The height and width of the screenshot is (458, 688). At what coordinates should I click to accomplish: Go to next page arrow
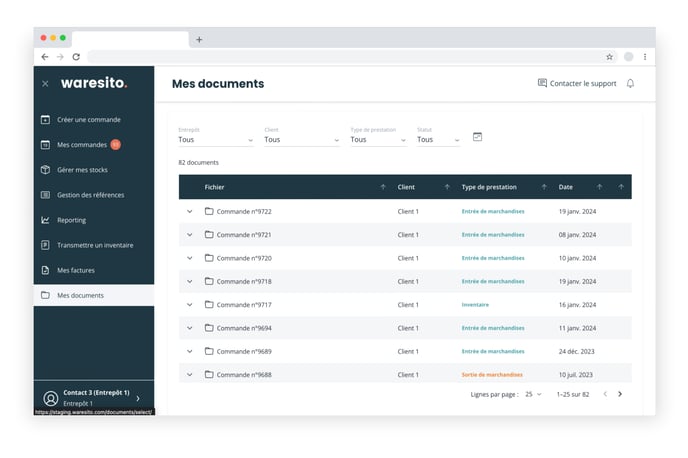[620, 394]
